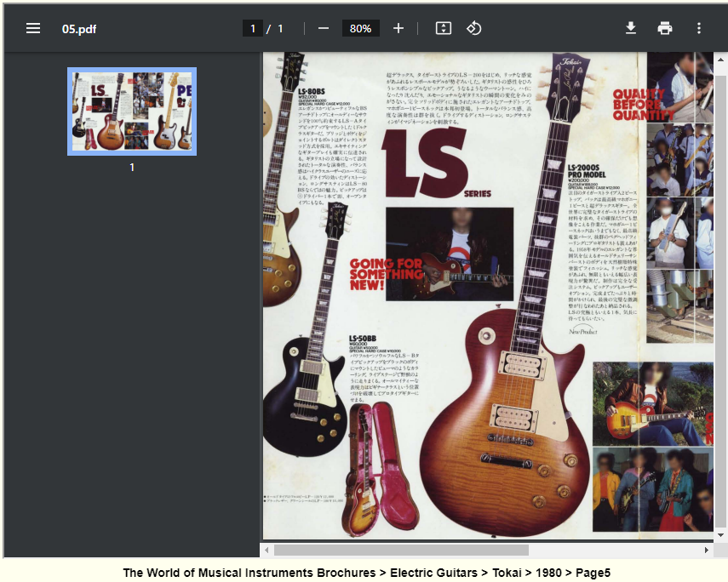Click the fit to page icon

tap(444, 28)
